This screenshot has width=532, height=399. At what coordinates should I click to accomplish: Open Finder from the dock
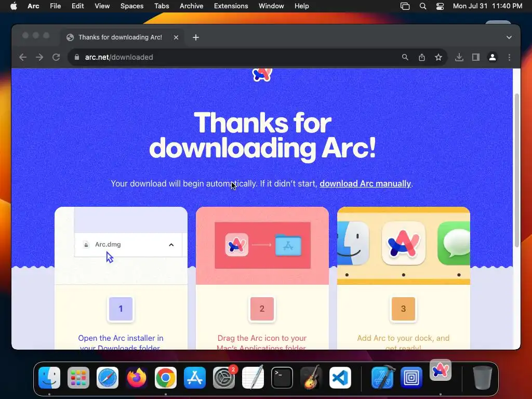point(49,378)
